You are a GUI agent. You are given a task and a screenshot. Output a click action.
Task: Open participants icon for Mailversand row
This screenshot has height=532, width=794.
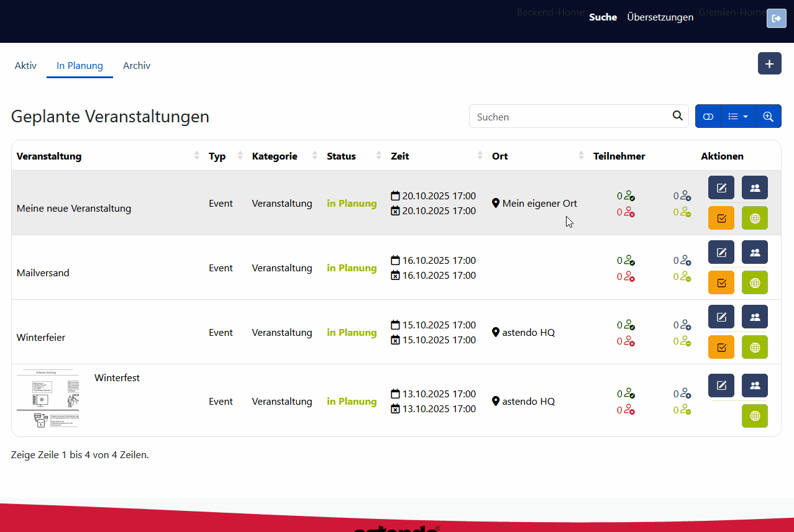pyautogui.click(x=754, y=253)
